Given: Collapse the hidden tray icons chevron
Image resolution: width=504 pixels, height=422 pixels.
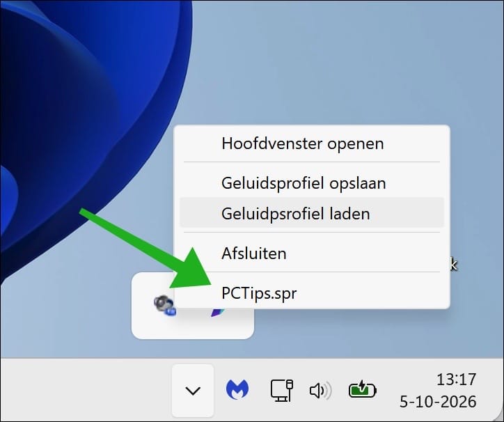Looking at the screenshot, I should [x=193, y=391].
